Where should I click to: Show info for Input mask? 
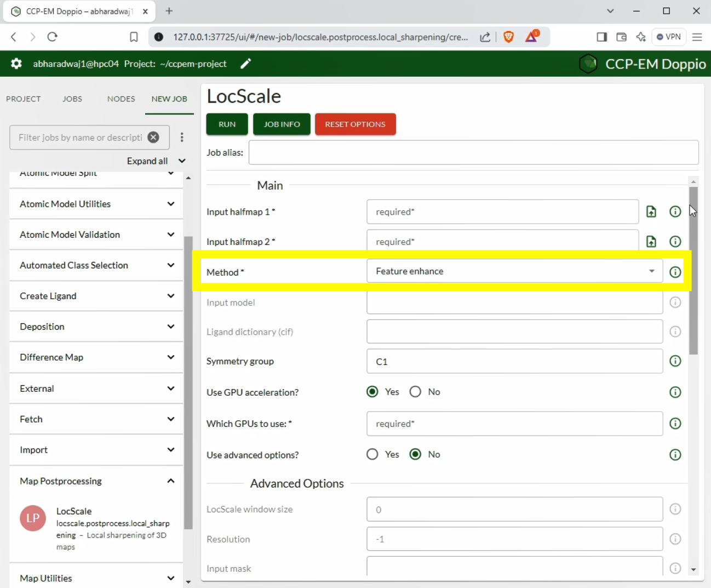pyautogui.click(x=675, y=568)
